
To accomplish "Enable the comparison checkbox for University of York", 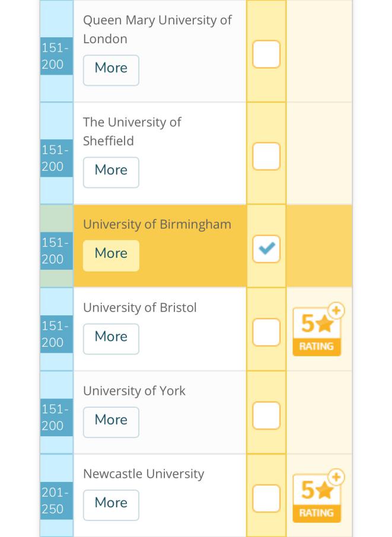I will [x=266, y=415].
